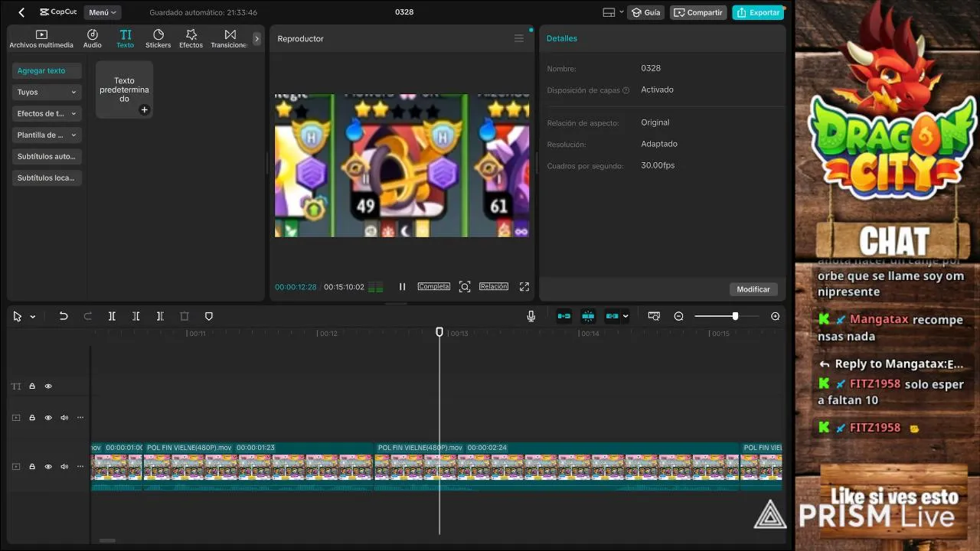The height and width of the screenshot is (551, 980).
Task: Lock the main video track
Action: [32, 467]
